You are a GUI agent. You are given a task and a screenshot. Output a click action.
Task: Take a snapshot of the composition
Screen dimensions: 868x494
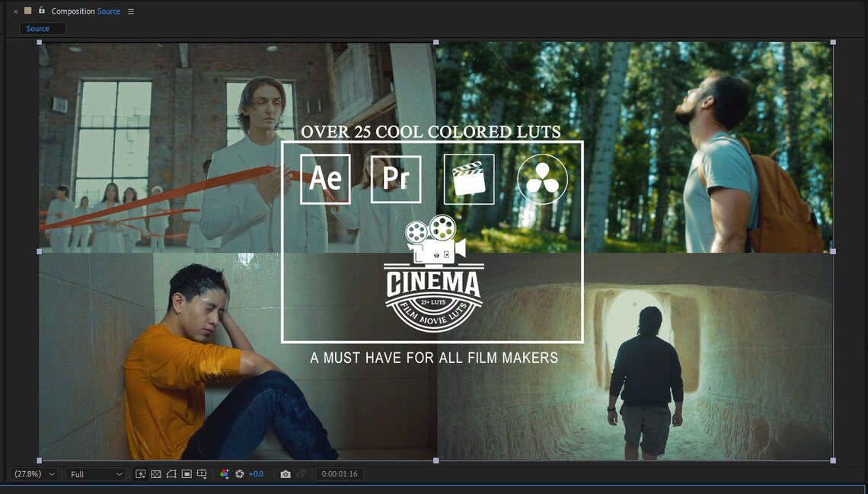point(286,473)
